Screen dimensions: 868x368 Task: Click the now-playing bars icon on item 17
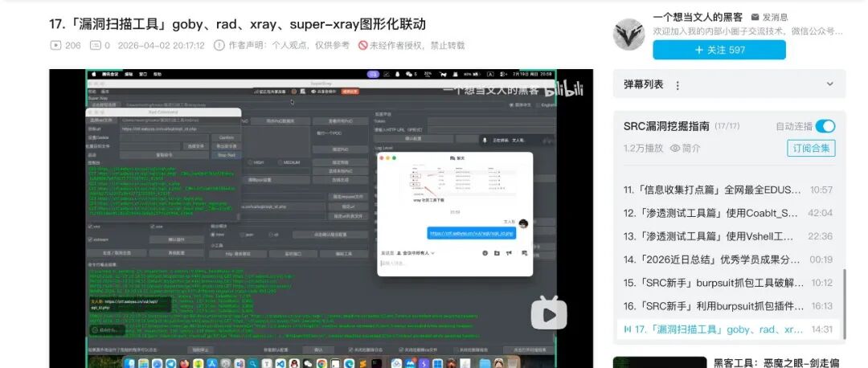coord(628,329)
